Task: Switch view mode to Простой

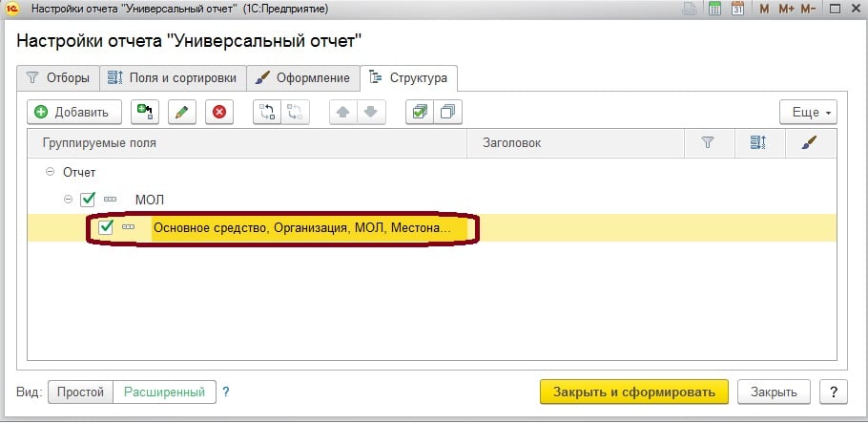Action: (x=80, y=392)
